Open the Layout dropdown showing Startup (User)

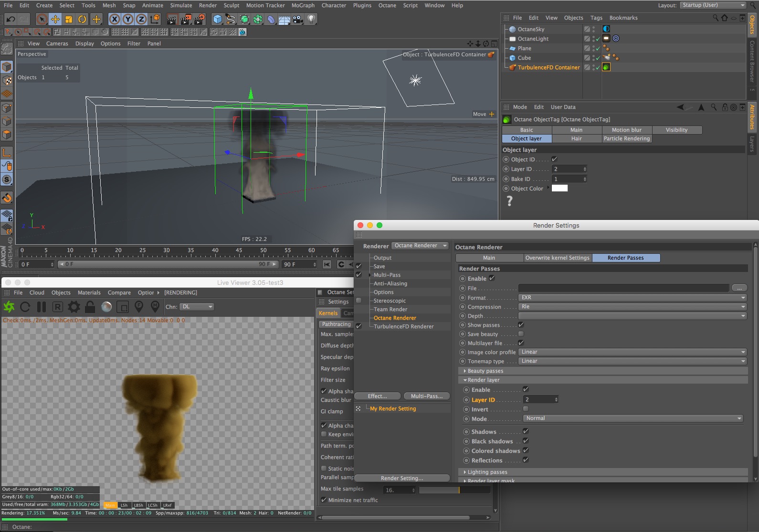pyautogui.click(x=713, y=5)
